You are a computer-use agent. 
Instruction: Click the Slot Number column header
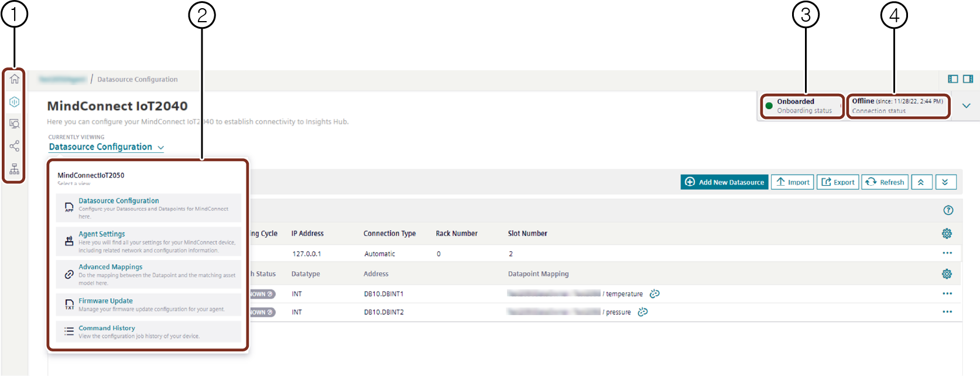pos(527,234)
